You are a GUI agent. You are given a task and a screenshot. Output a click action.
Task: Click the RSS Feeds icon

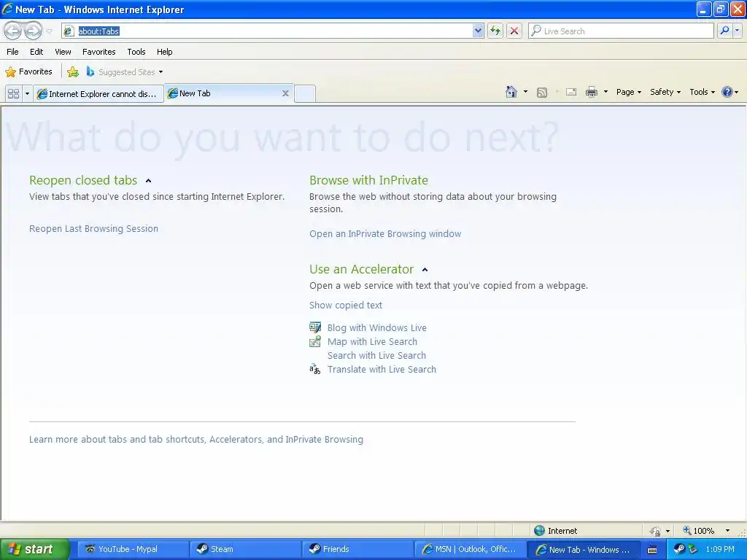[x=542, y=93]
